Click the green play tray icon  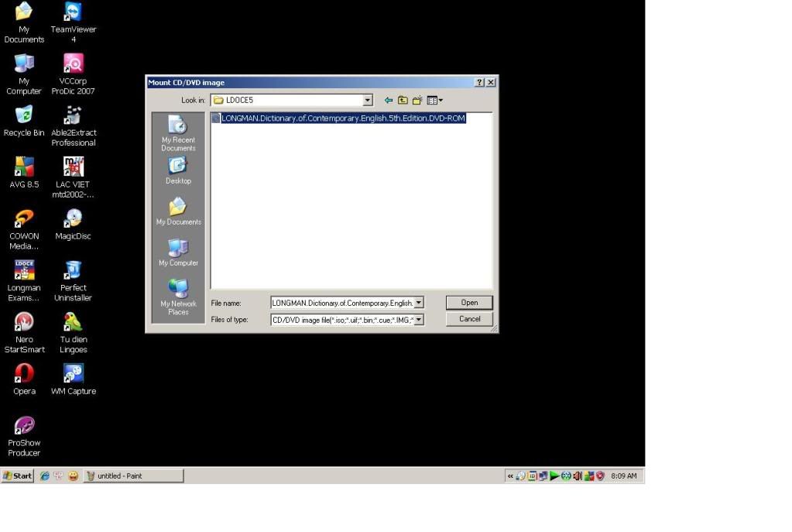point(554,476)
